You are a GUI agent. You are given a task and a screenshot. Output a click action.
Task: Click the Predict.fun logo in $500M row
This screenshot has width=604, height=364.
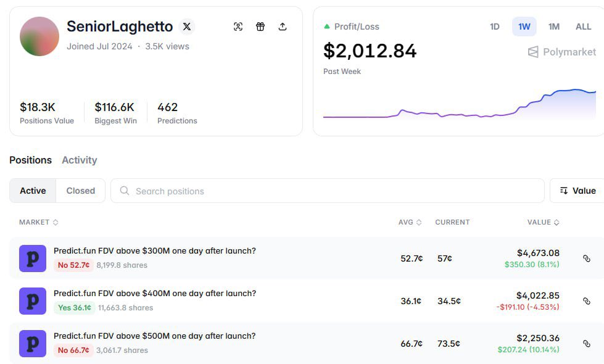33,344
